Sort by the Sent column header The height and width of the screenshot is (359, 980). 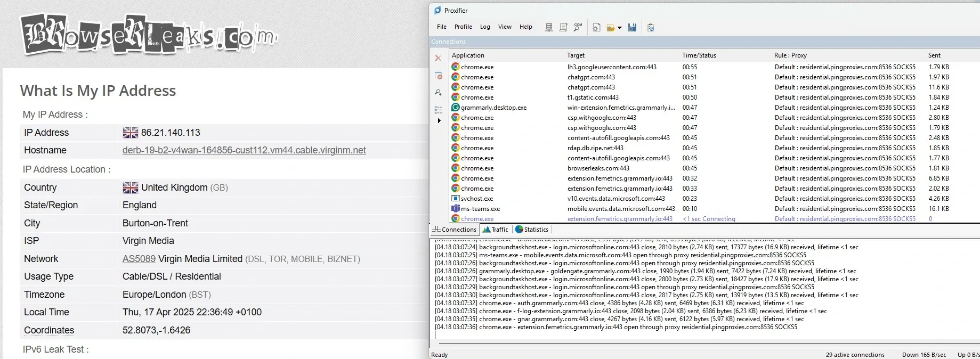(x=934, y=55)
